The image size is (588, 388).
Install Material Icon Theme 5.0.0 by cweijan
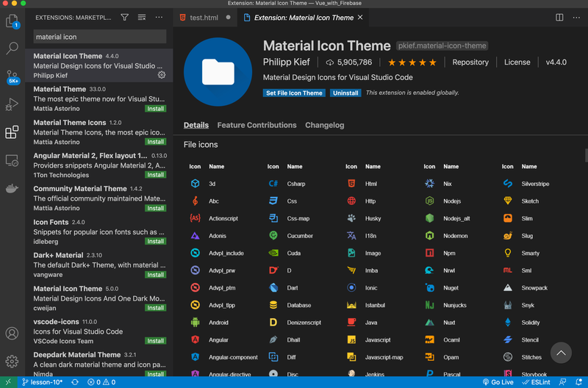pyautogui.click(x=156, y=308)
